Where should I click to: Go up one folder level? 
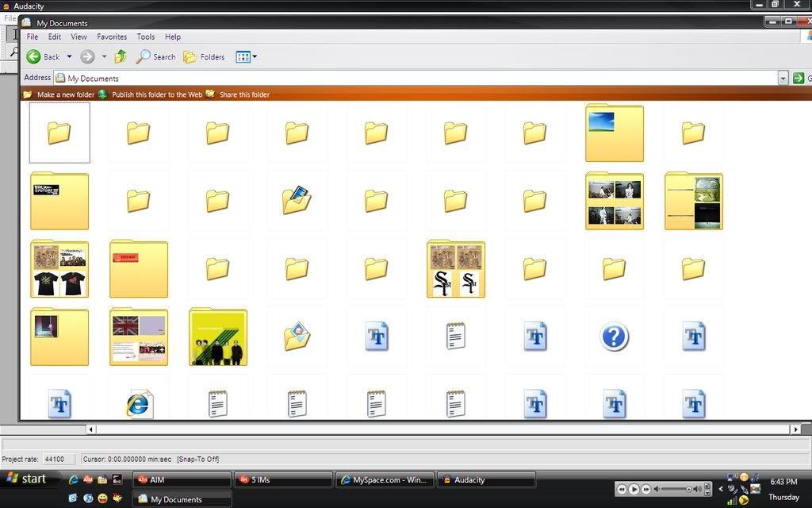[x=121, y=56]
